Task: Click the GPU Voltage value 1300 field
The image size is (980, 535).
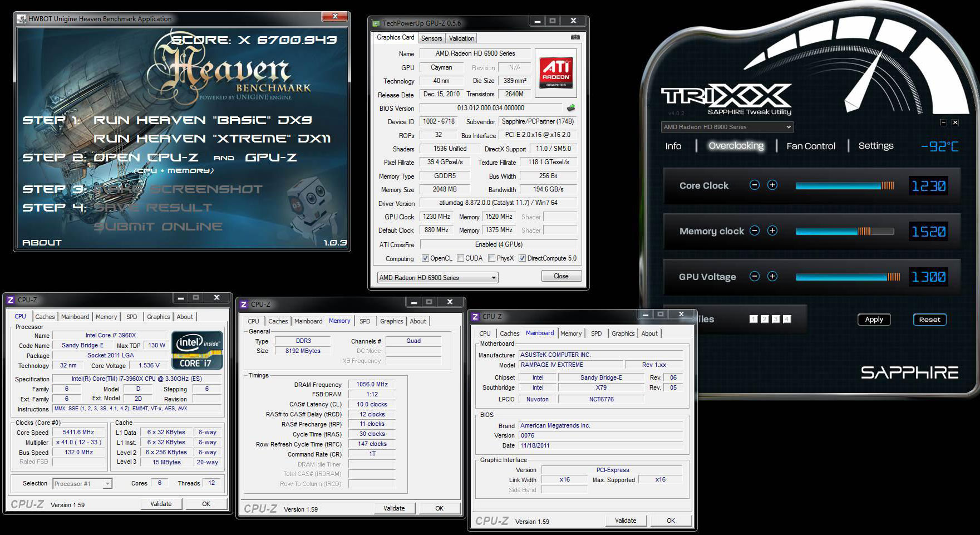Action: (928, 277)
